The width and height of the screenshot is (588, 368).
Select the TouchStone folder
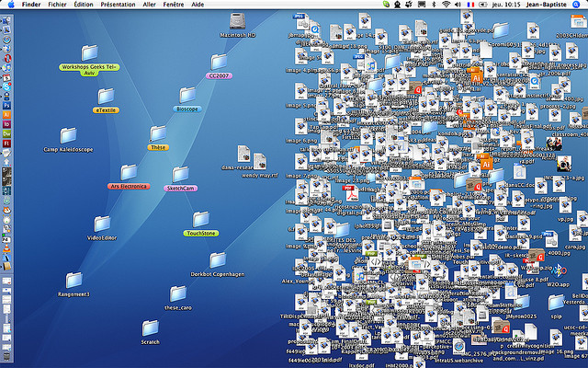200,220
